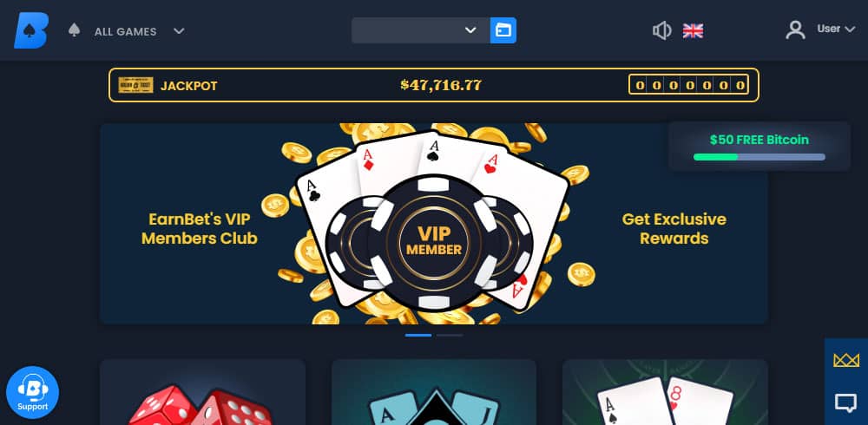Select the first banner slide indicator
Screen dimensions: 868x425
click(418, 336)
